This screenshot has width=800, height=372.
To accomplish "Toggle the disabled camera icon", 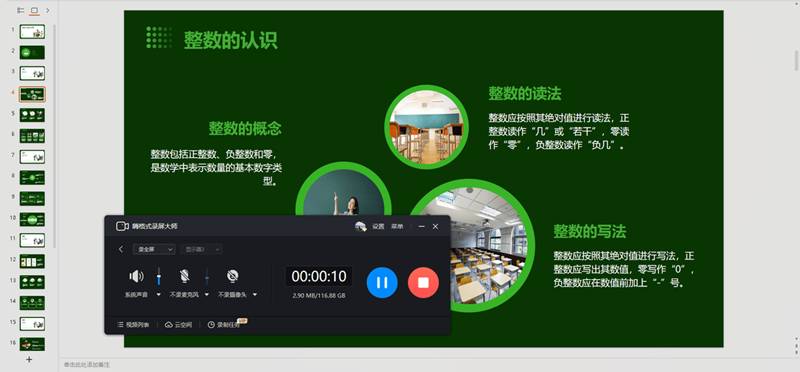I will (233, 276).
